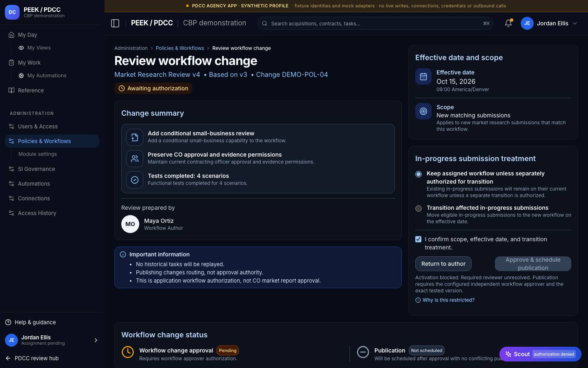The height and width of the screenshot is (368, 588).
Task: Click the info icon in Important information
Action: 123,254
